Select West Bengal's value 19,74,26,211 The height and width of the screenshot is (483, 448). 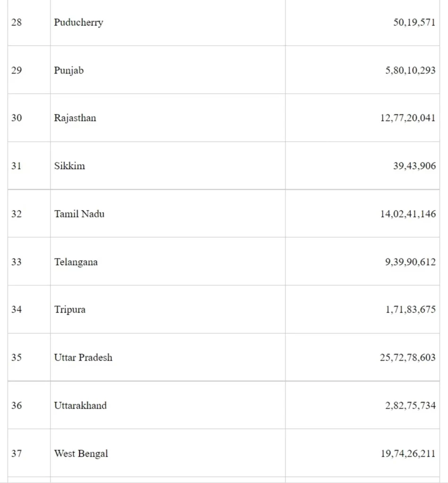coord(408,454)
